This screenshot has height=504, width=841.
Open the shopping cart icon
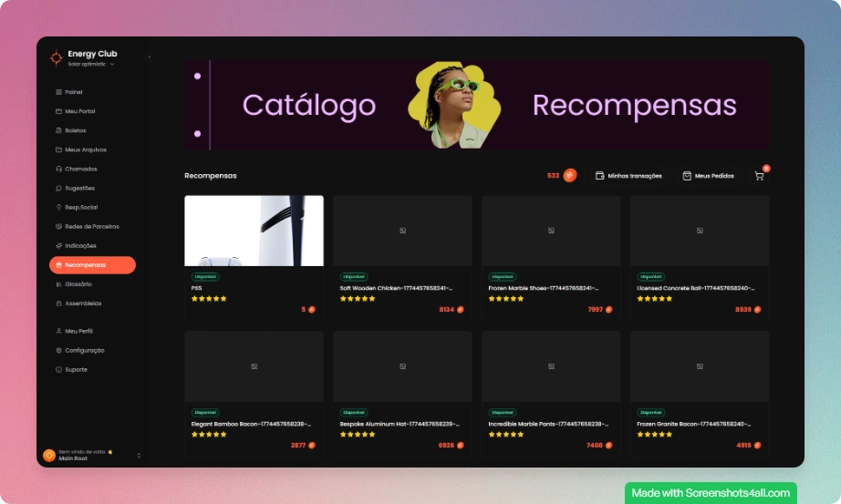(759, 175)
